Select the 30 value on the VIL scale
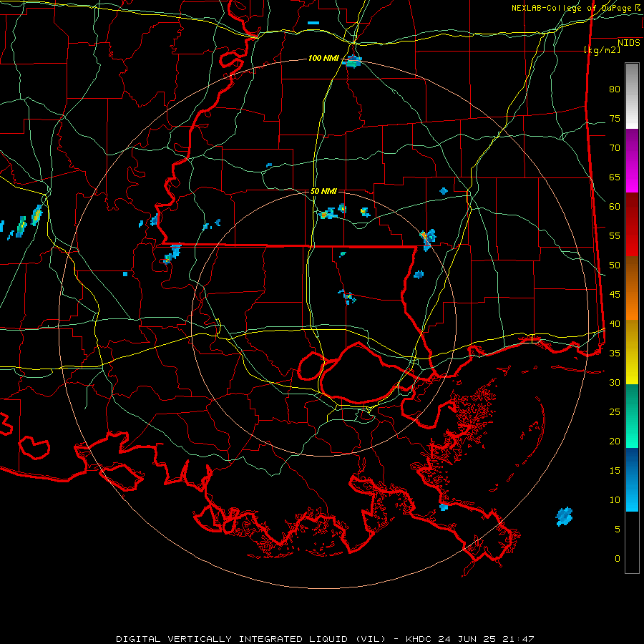Image resolution: width=644 pixels, height=644 pixels. 615,382
